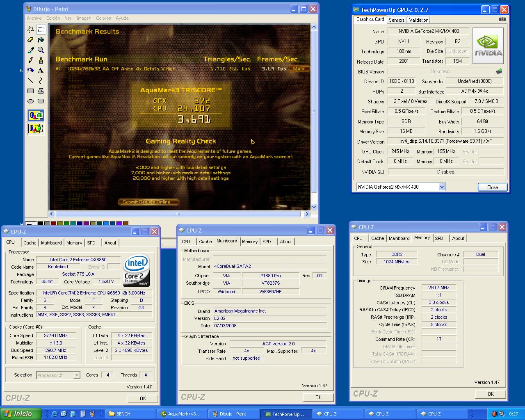
Task: Enable opaque selection mode in Paint
Action: coord(36,116)
